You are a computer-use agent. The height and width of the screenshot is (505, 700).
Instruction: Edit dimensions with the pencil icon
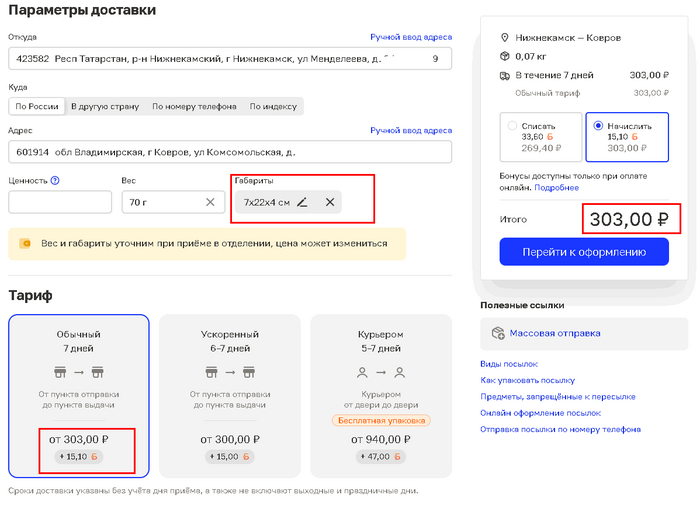pyautogui.click(x=303, y=202)
